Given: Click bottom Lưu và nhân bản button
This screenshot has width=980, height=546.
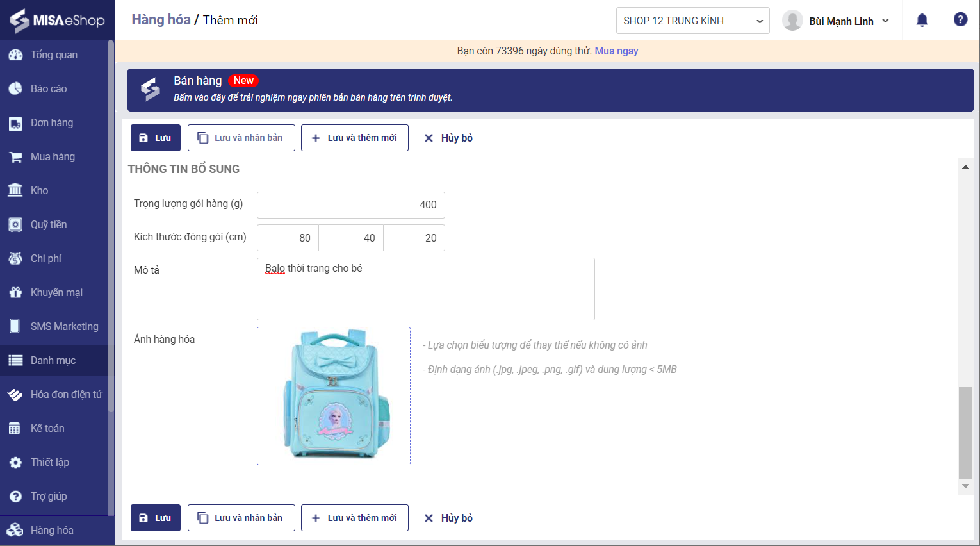Looking at the screenshot, I should 241,518.
